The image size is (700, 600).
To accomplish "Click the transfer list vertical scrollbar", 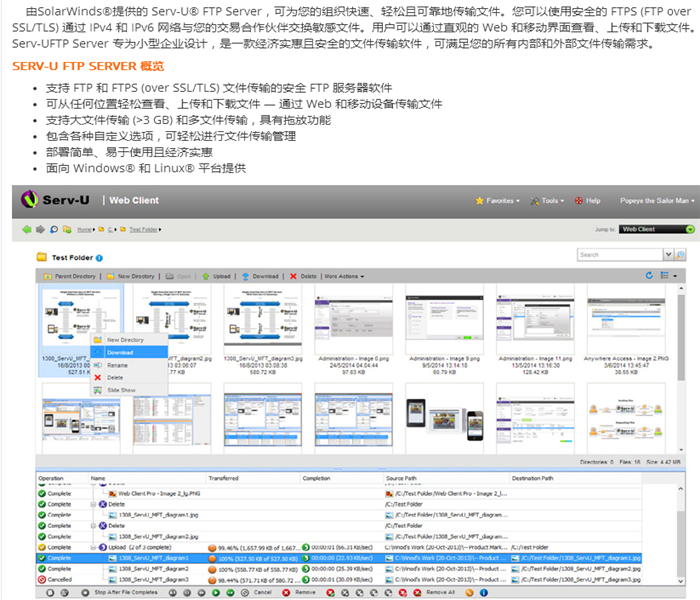I will click(681, 535).
